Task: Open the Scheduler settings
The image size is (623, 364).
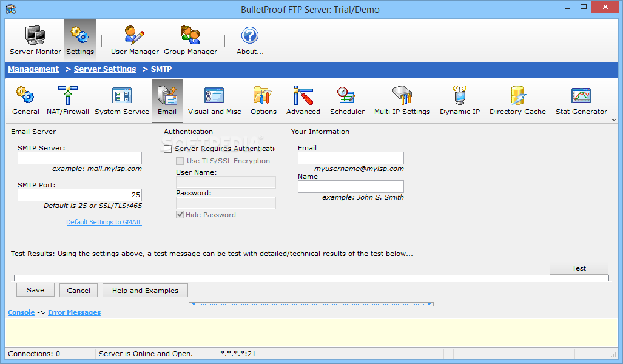Action: point(347,101)
